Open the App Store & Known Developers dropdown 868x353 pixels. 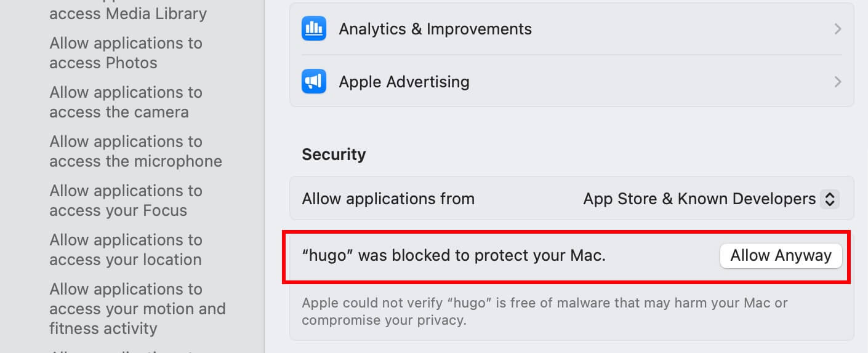click(711, 199)
